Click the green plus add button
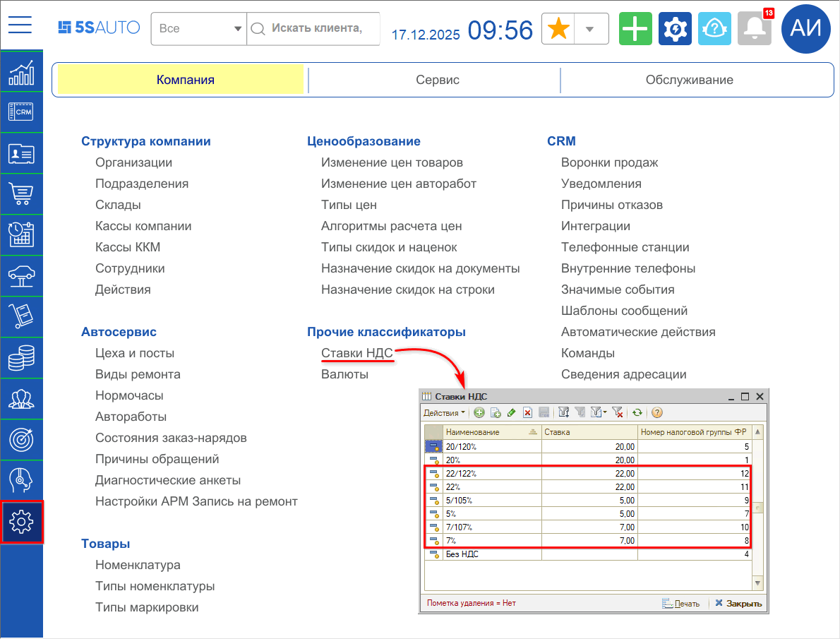The image size is (840, 639). point(635,29)
